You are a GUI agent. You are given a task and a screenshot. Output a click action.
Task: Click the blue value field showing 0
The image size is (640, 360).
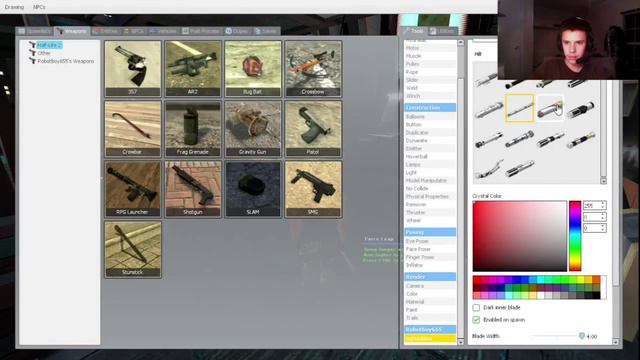tap(595, 228)
